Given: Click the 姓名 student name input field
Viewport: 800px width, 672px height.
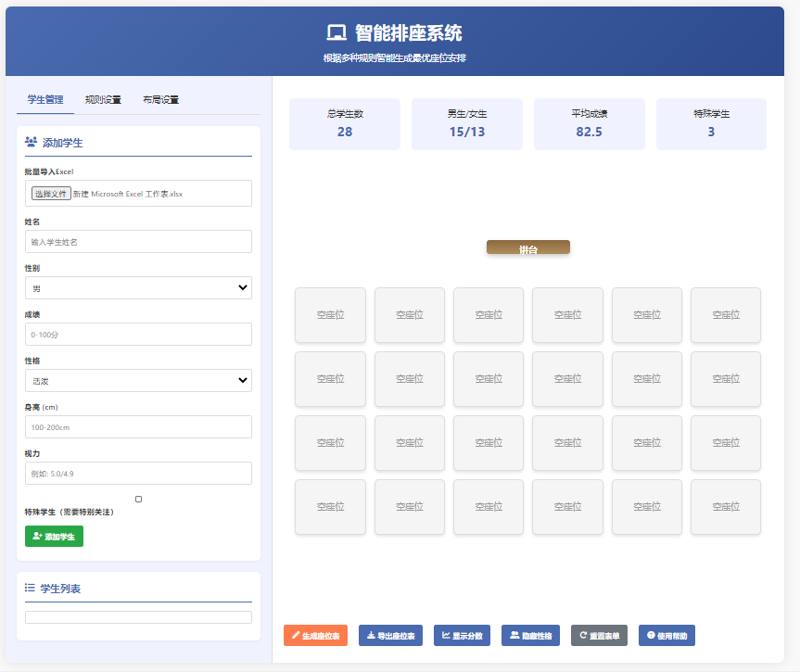Looking at the screenshot, I should 137,241.
